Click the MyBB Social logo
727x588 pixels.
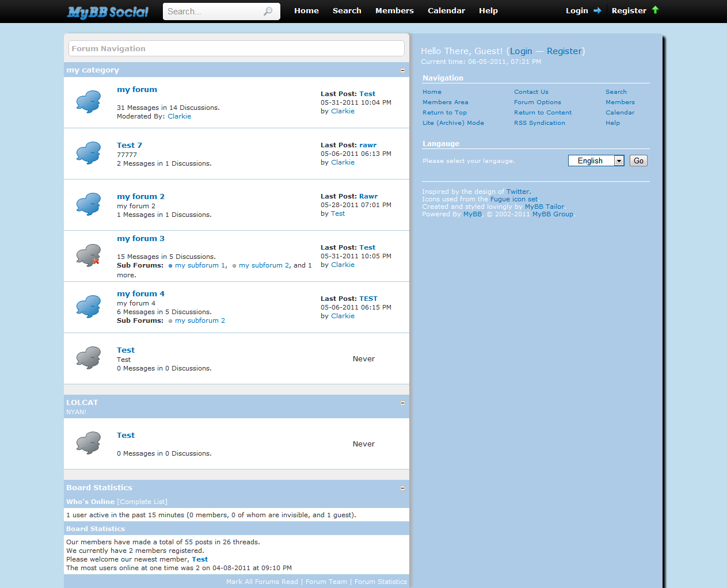(x=108, y=12)
